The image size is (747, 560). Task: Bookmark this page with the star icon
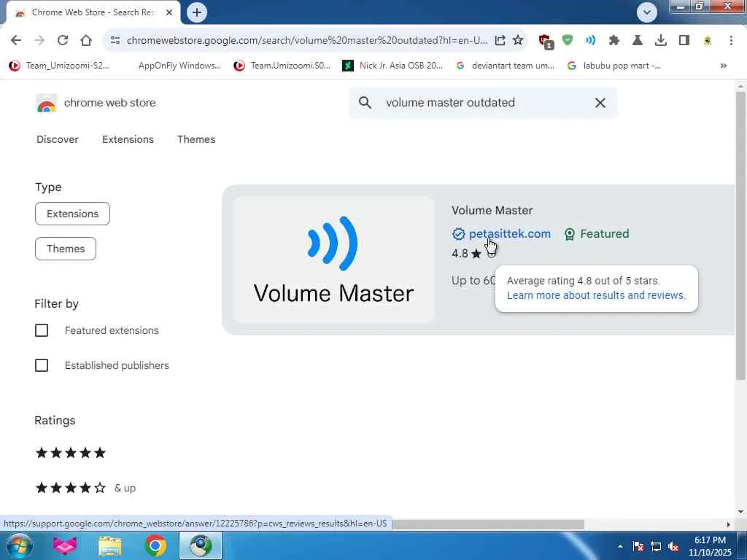click(x=518, y=41)
